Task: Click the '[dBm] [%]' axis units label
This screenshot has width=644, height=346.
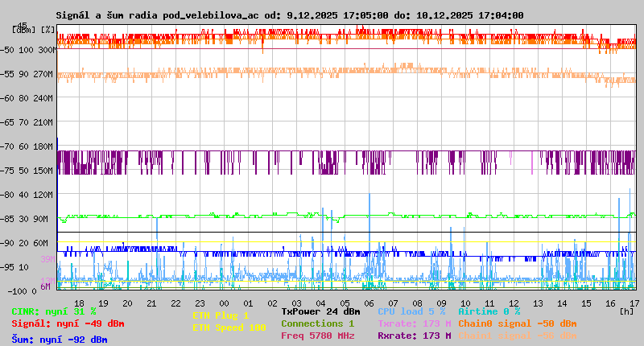Action: (x=33, y=30)
